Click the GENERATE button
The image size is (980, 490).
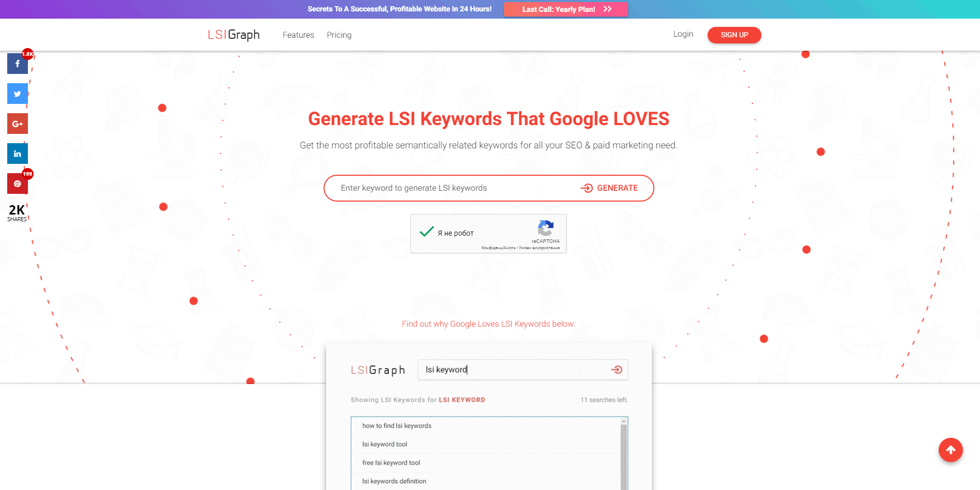click(609, 188)
